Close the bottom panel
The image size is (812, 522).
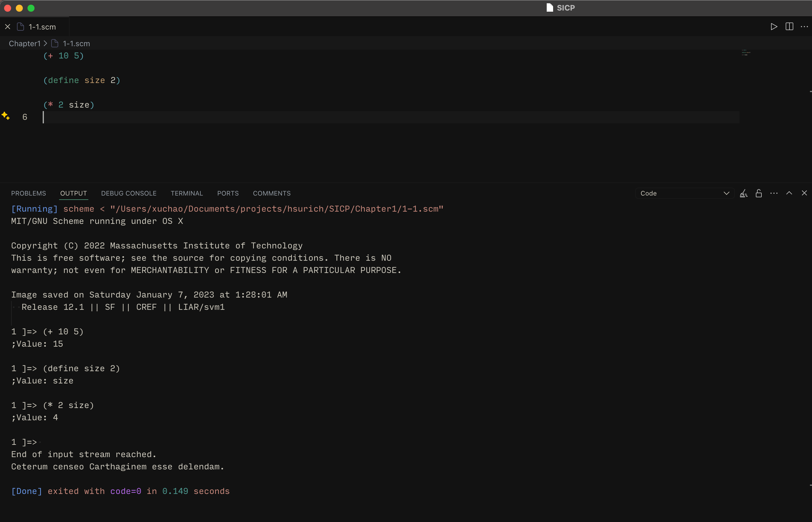coord(804,193)
